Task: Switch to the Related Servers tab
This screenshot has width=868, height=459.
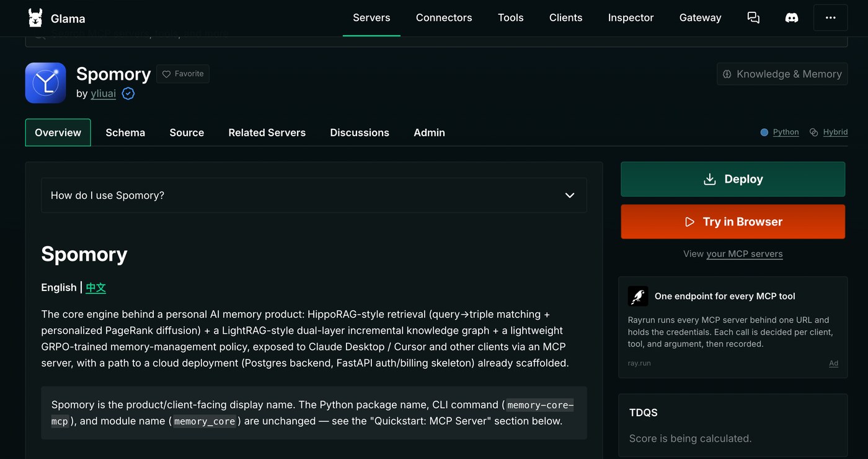Action: [x=267, y=133]
